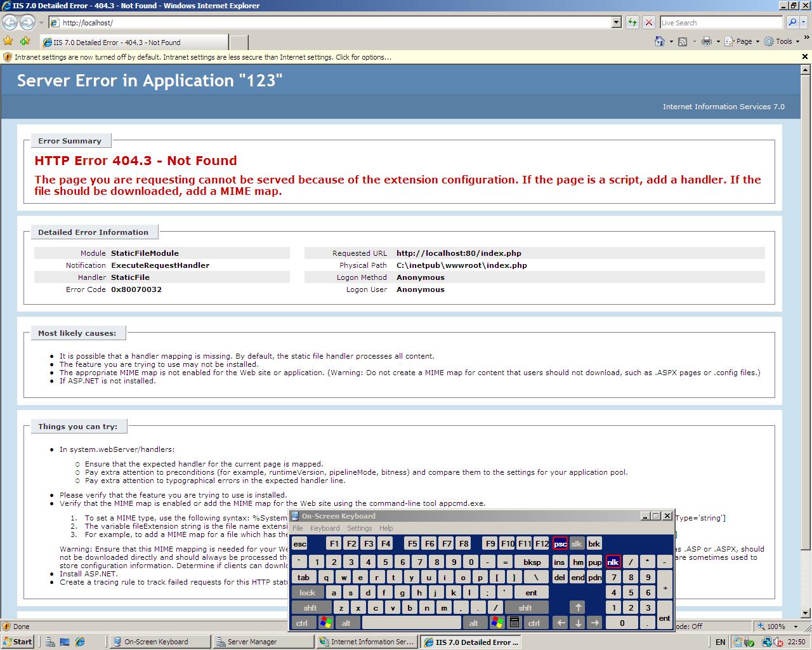
Task: Open the Page menu dropdown
Action: (x=742, y=41)
